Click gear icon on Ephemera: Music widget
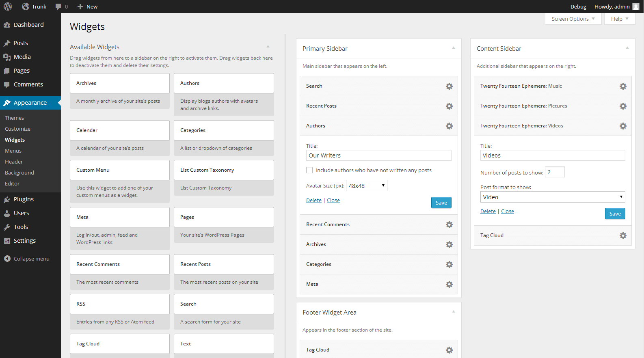644x358 pixels. click(x=623, y=86)
